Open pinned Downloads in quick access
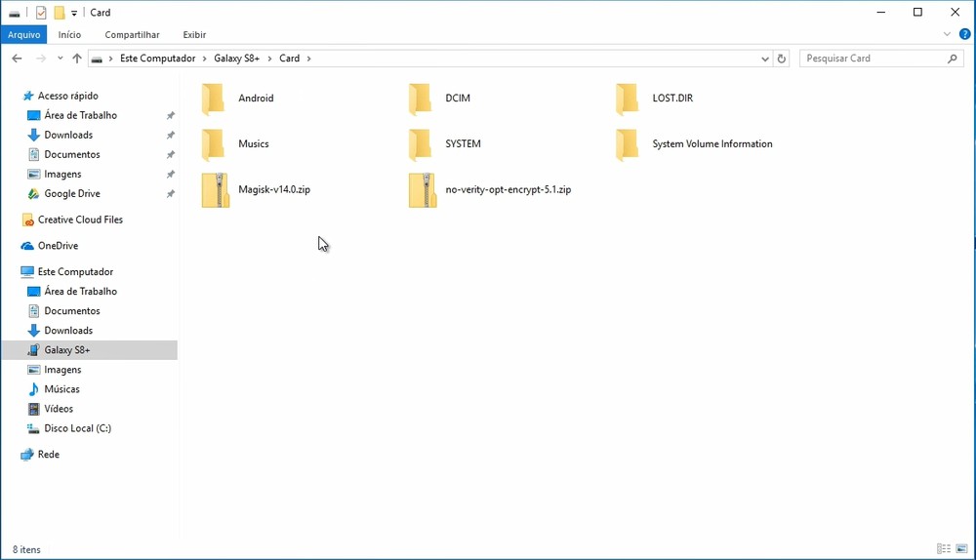 tap(61, 135)
